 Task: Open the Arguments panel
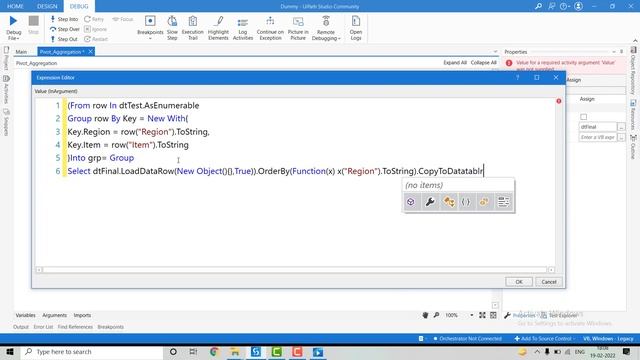click(54, 316)
